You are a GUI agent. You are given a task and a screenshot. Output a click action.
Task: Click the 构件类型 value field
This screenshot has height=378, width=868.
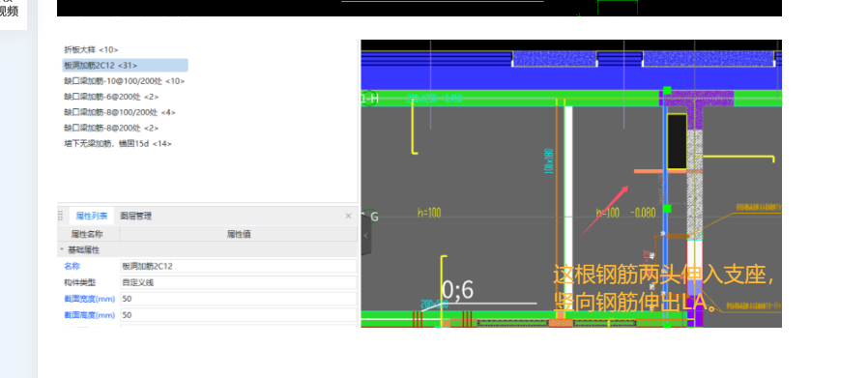[x=238, y=282]
